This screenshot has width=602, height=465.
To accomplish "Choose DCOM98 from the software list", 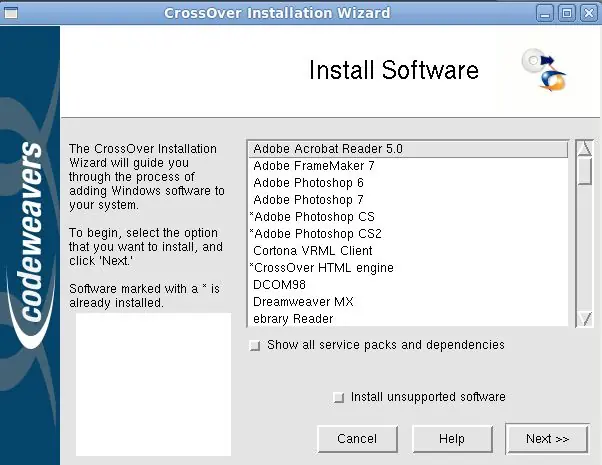I will [408, 285].
